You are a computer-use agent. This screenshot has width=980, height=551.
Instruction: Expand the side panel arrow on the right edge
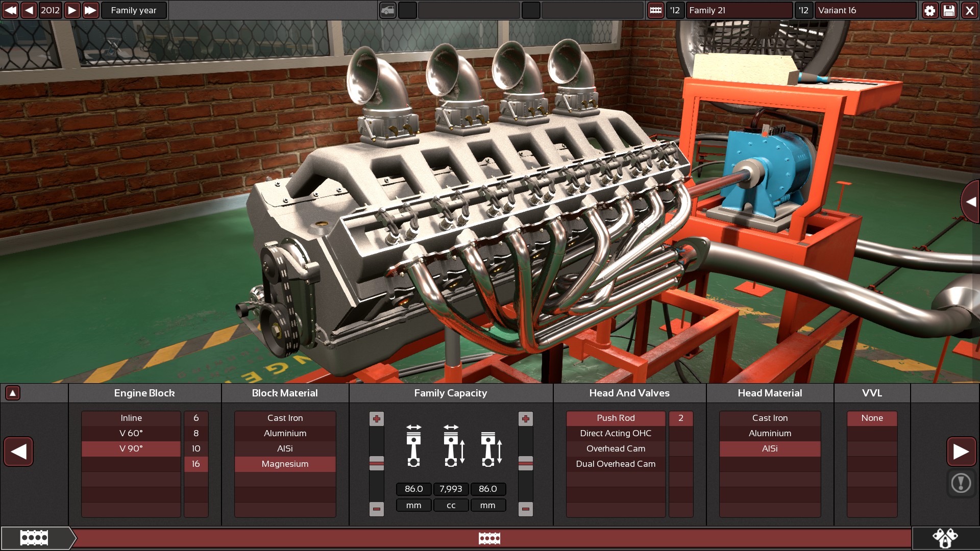coord(970,202)
